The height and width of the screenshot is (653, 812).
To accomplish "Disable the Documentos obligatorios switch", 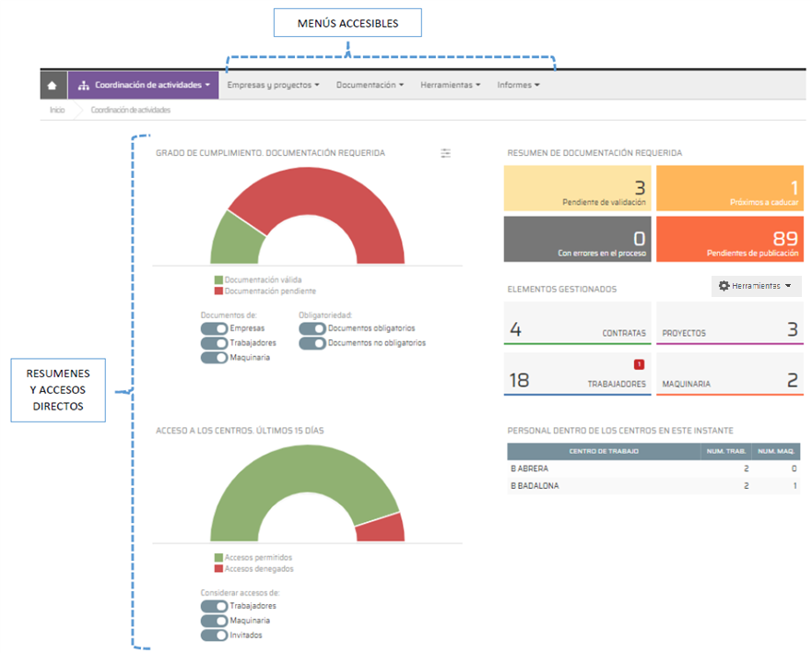I will coord(312,328).
